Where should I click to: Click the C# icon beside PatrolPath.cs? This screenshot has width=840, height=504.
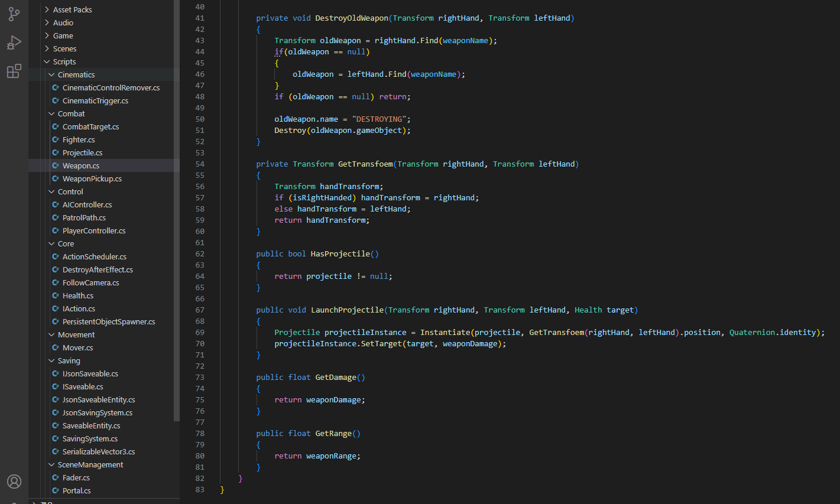(x=56, y=217)
